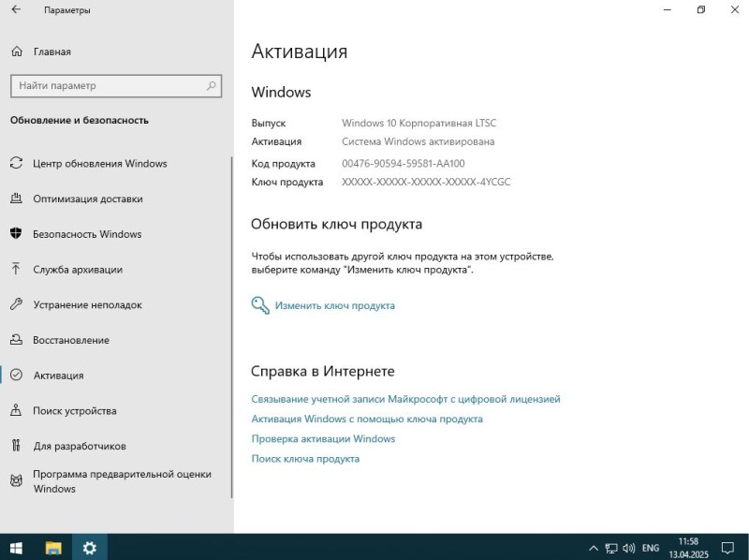Click the Settings gear on taskbar
The height and width of the screenshot is (560, 749).
click(x=89, y=548)
